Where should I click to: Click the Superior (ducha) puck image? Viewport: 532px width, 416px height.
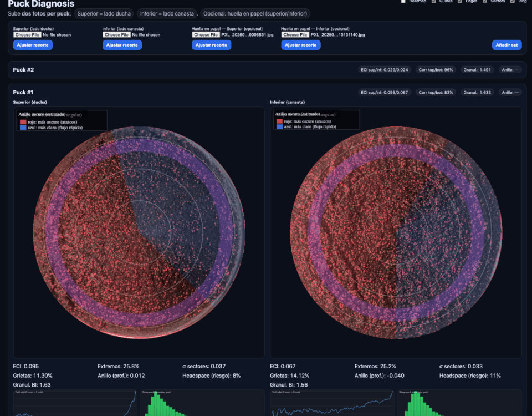tap(139, 232)
